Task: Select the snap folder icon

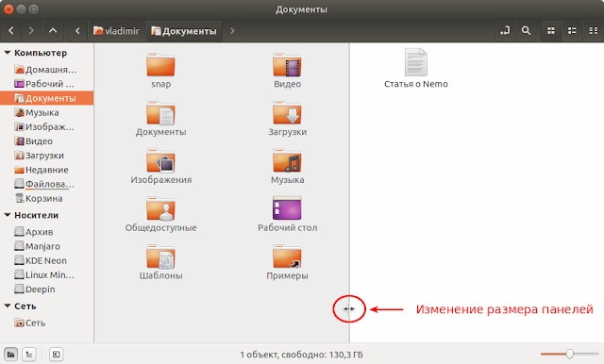Action: click(x=160, y=65)
